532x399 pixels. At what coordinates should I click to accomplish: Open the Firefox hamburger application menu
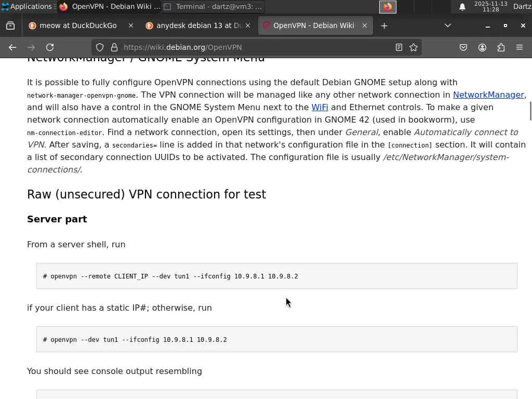click(520, 47)
